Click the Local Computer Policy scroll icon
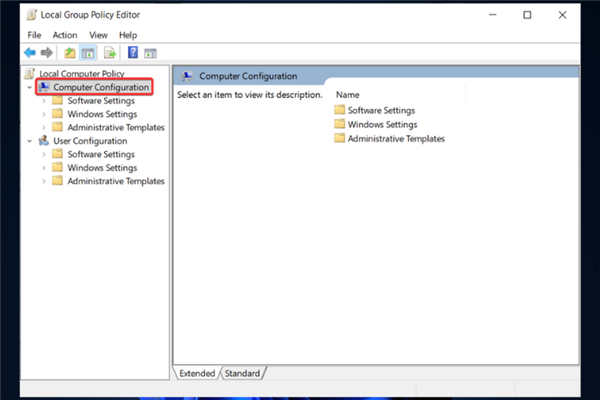600x400 pixels. coord(30,73)
